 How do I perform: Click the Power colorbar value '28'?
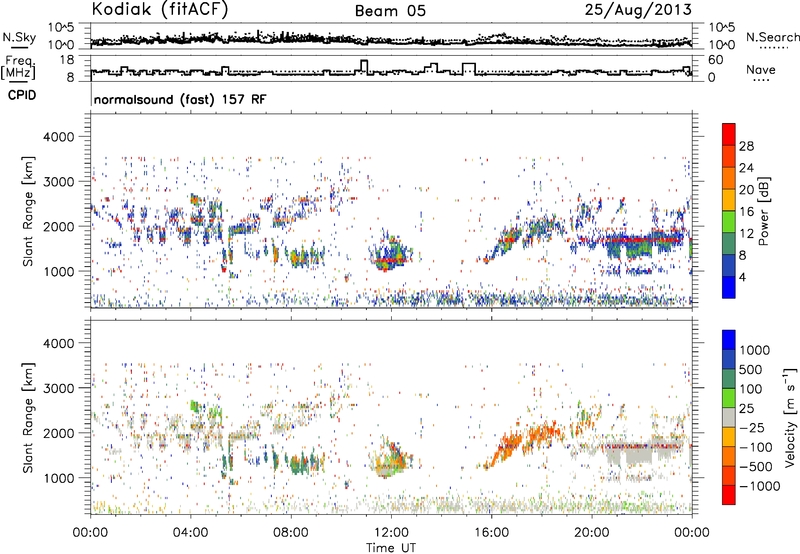point(746,146)
